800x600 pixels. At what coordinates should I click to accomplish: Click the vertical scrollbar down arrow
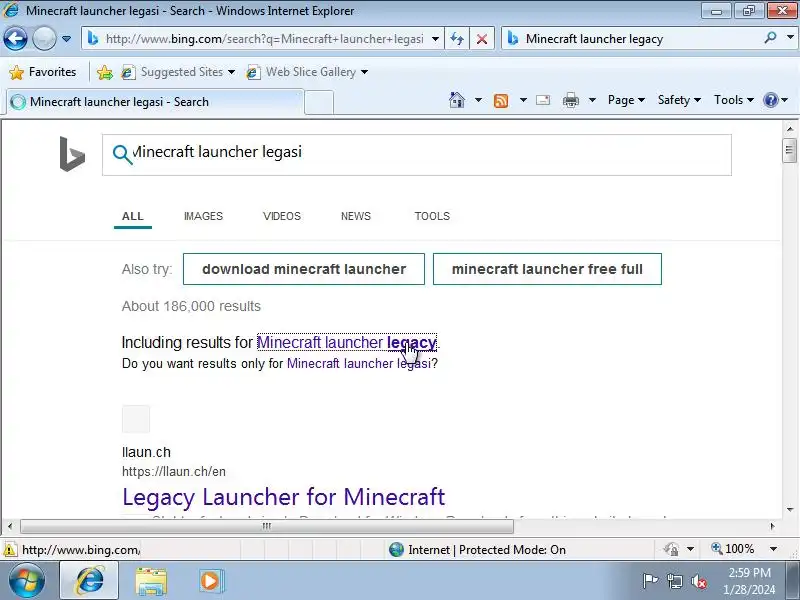[789, 509]
